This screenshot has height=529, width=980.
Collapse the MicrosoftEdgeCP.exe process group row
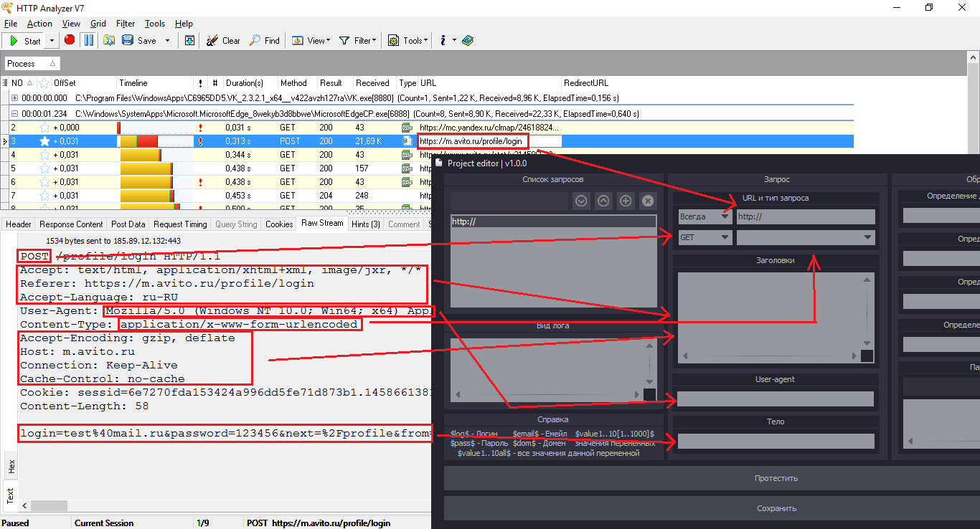click(15, 113)
